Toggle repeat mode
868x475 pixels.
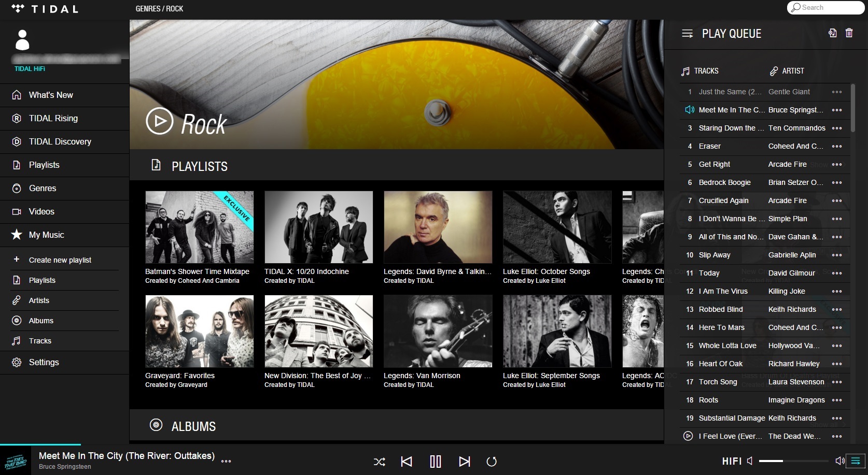(x=492, y=461)
